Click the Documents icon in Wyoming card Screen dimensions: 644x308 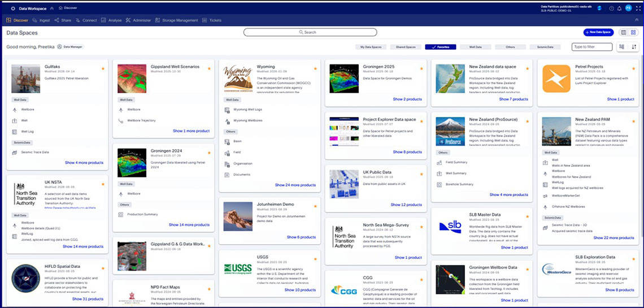(227, 175)
